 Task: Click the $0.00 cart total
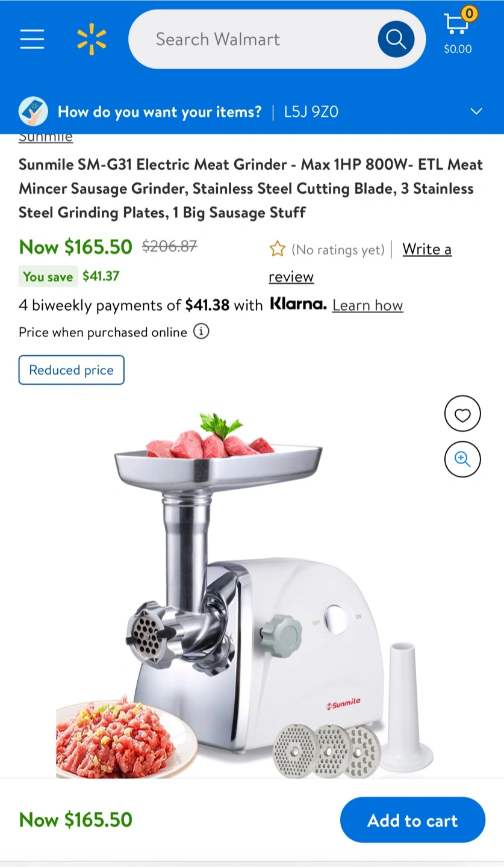(458, 49)
